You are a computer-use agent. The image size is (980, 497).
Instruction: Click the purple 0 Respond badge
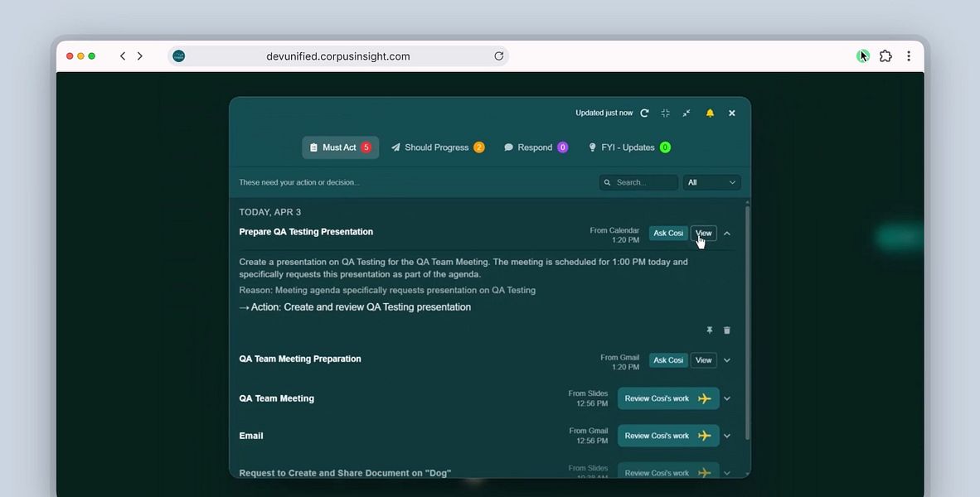562,147
